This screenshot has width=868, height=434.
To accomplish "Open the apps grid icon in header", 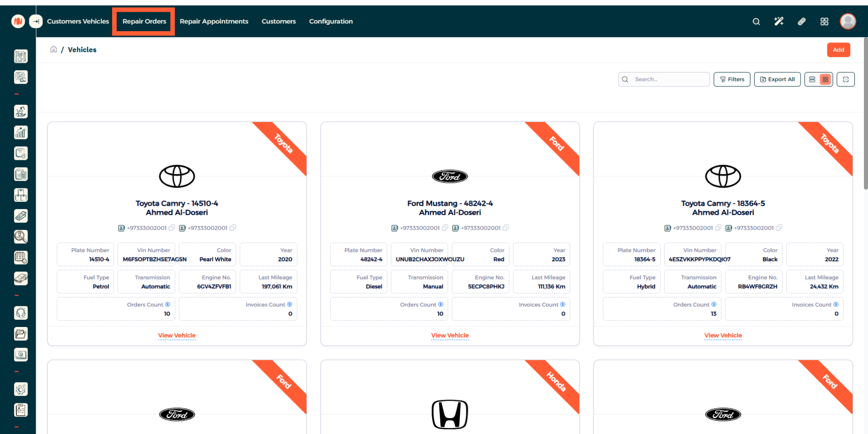I will [x=824, y=21].
